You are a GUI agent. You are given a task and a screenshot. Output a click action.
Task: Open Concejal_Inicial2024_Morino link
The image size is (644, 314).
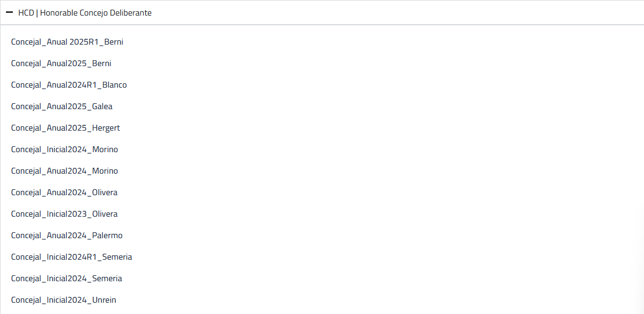65,149
